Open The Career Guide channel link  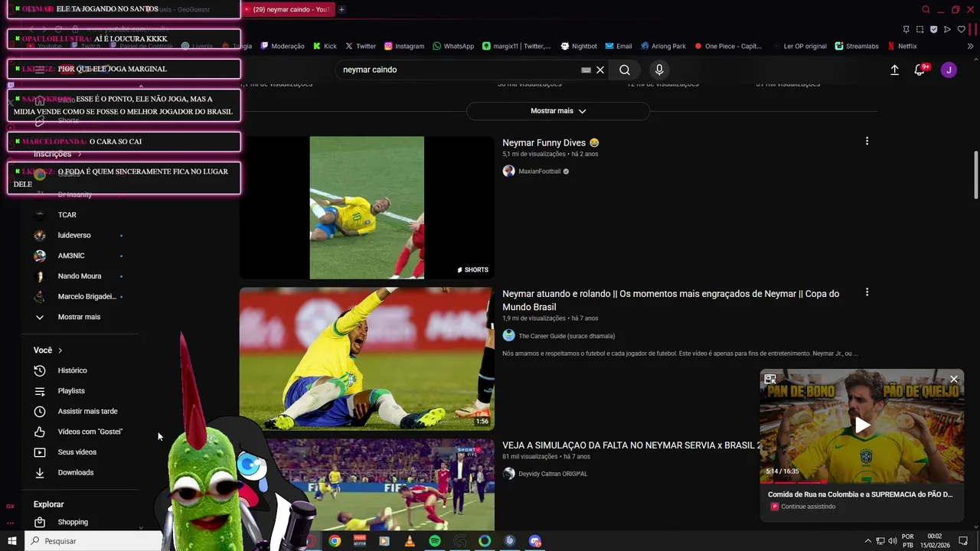pos(567,336)
